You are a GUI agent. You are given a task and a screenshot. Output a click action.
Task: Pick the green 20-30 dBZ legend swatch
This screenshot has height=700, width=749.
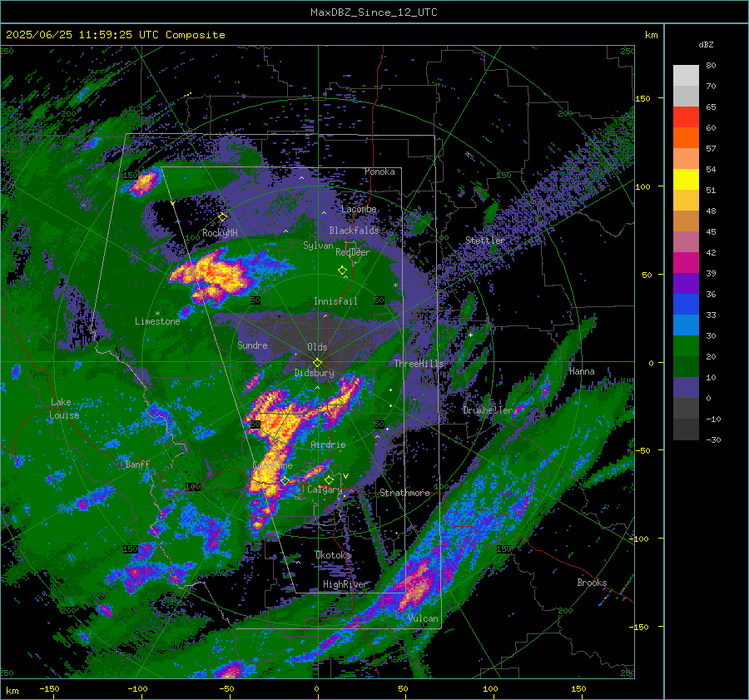[686, 346]
